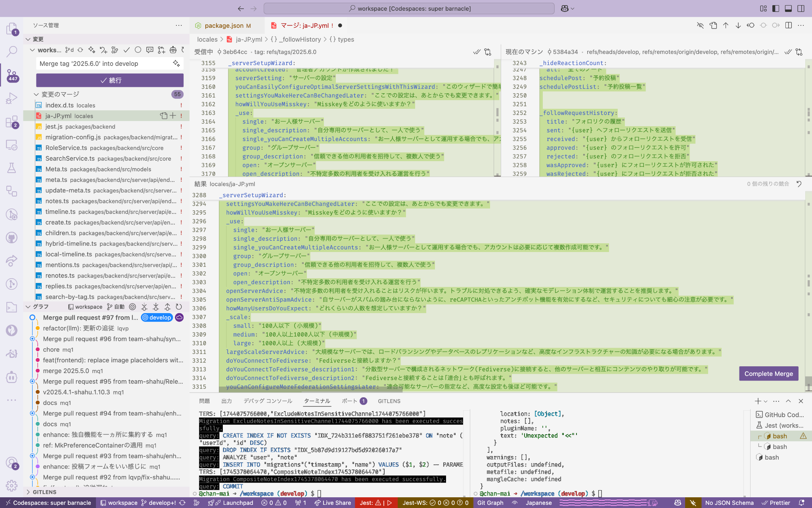
Task: Collapse the グラフ section
Action: click(28, 307)
